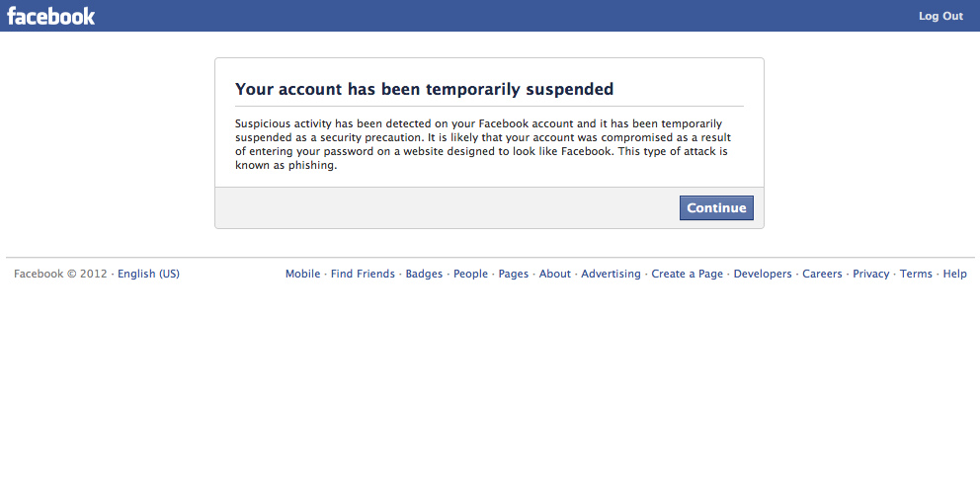The width and height of the screenshot is (980, 477).
Task: Click Log Out in the top bar
Action: pos(940,17)
